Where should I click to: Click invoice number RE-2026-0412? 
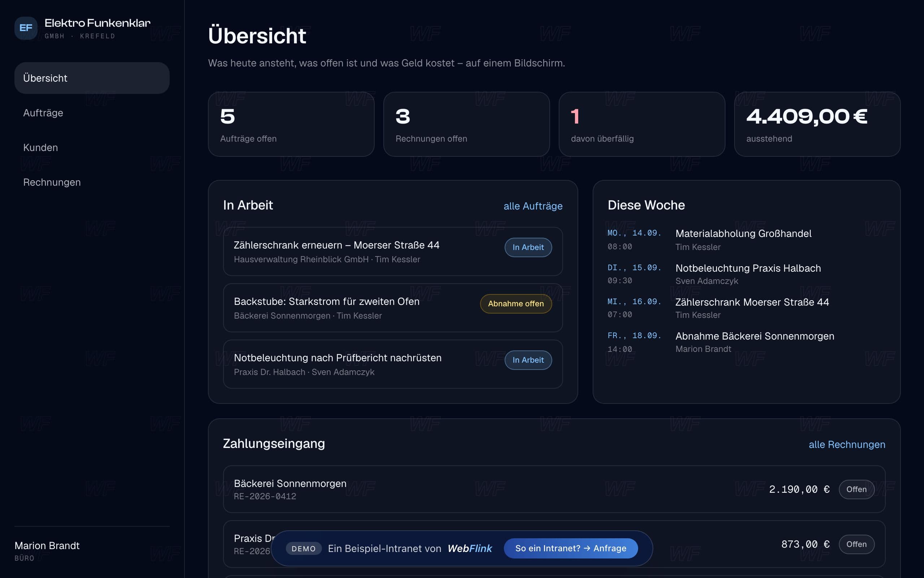(265, 497)
